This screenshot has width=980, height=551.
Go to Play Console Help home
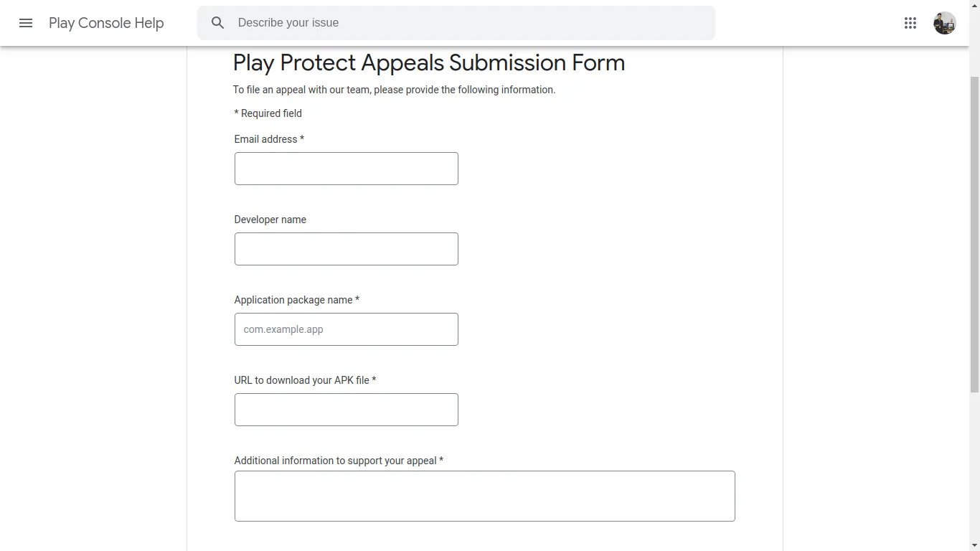pos(106,23)
